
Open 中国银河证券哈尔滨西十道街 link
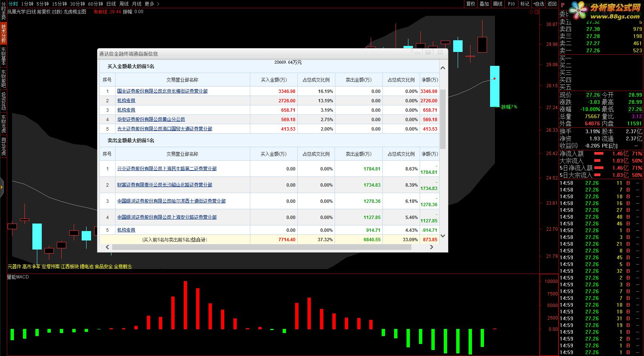click(x=171, y=201)
